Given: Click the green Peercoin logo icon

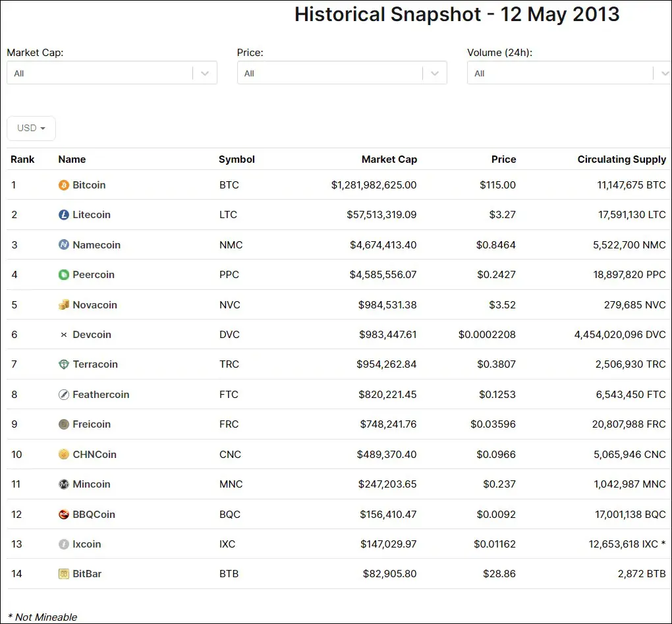Looking at the screenshot, I should click(x=63, y=275).
